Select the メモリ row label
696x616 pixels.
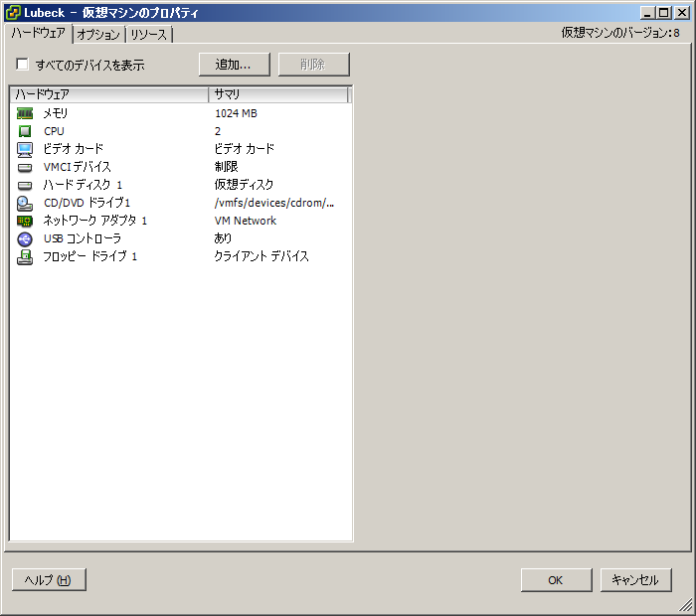[x=56, y=113]
